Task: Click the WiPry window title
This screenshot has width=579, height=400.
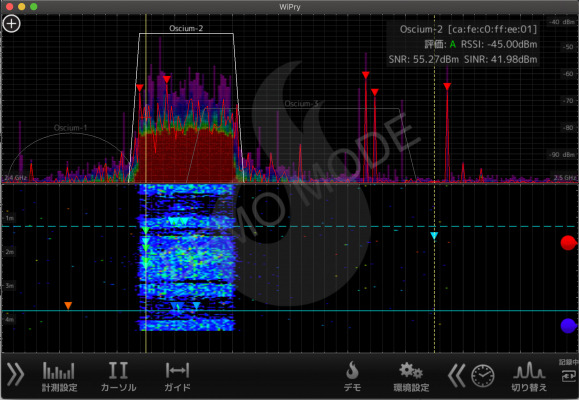Action: 290,7
